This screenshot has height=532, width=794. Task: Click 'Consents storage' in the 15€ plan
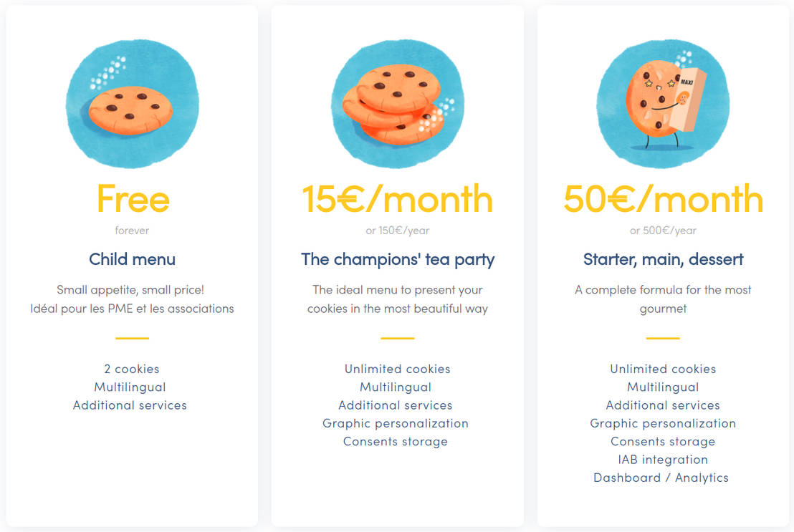396,442
